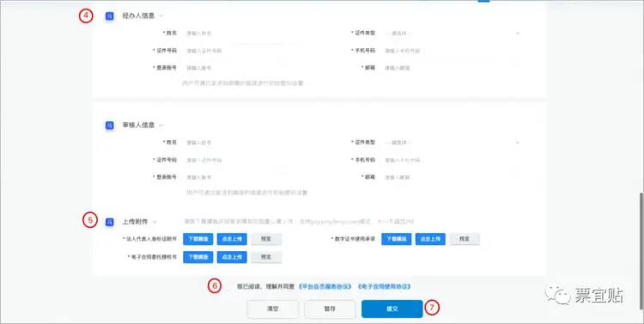Open the 《电子合同使用协议》 link
This screenshot has width=644, height=324.
click(384, 286)
